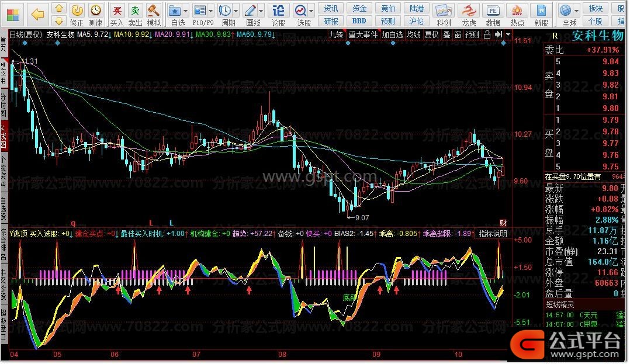Click the 安科生物 stock title in quote panel
The height and width of the screenshot is (364, 630).
(x=597, y=36)
